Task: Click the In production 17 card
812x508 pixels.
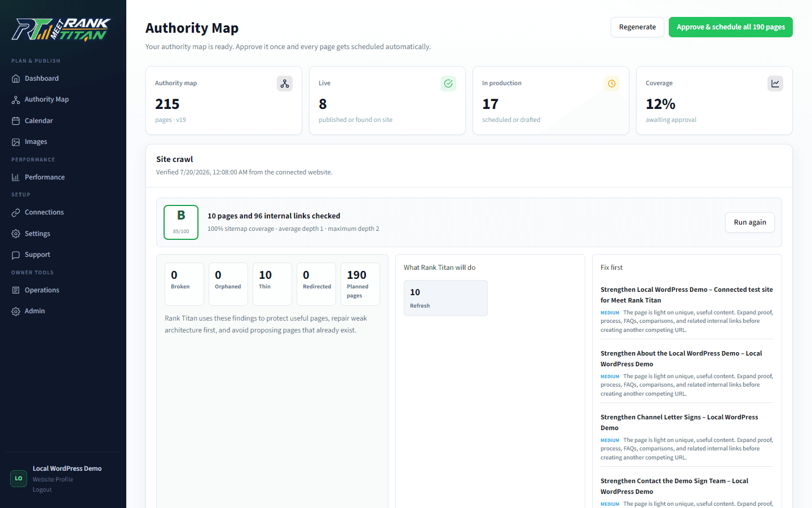Action: click(x=551, y=100)
